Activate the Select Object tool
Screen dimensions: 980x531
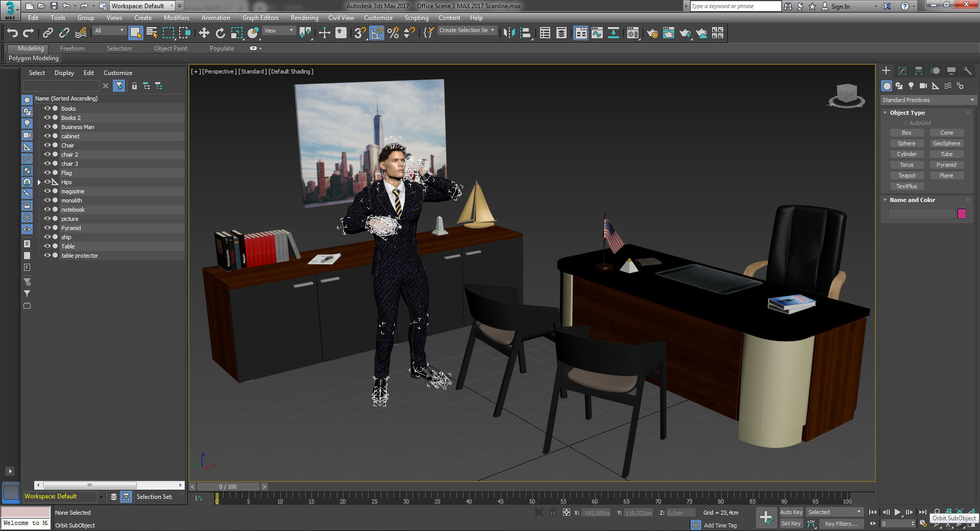tap(135, 33)
